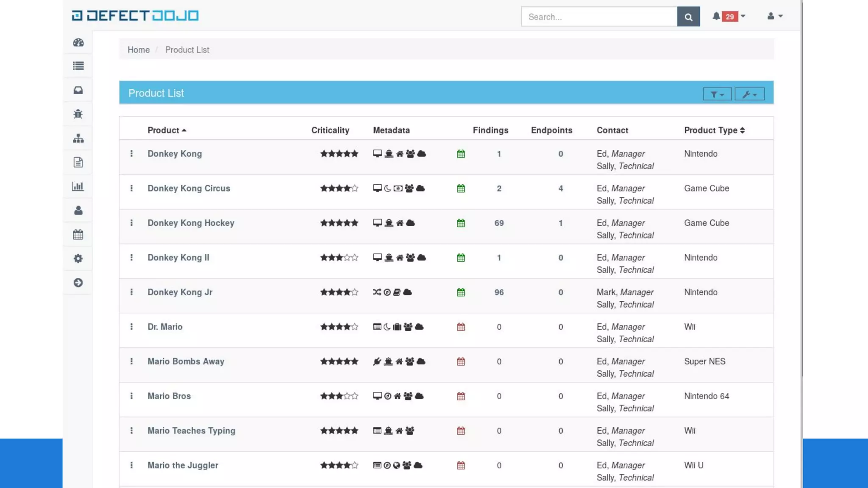Click the calendar icon in sidebar

78,235
